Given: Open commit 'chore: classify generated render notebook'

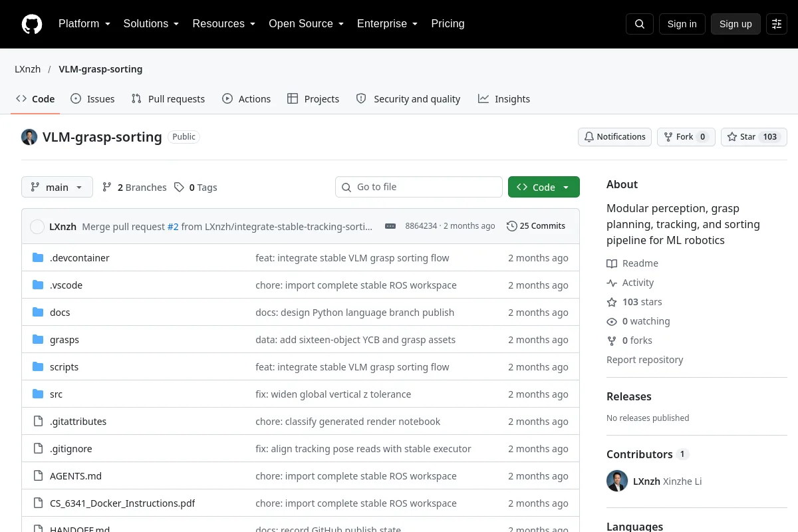Looking at the screenshot, I should click(x=348, y=422).
